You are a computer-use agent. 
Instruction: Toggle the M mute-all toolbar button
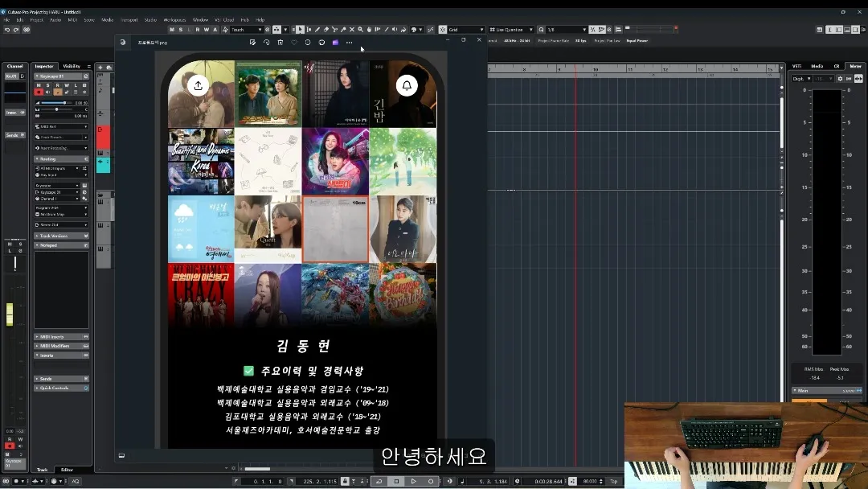click(172, 29)
